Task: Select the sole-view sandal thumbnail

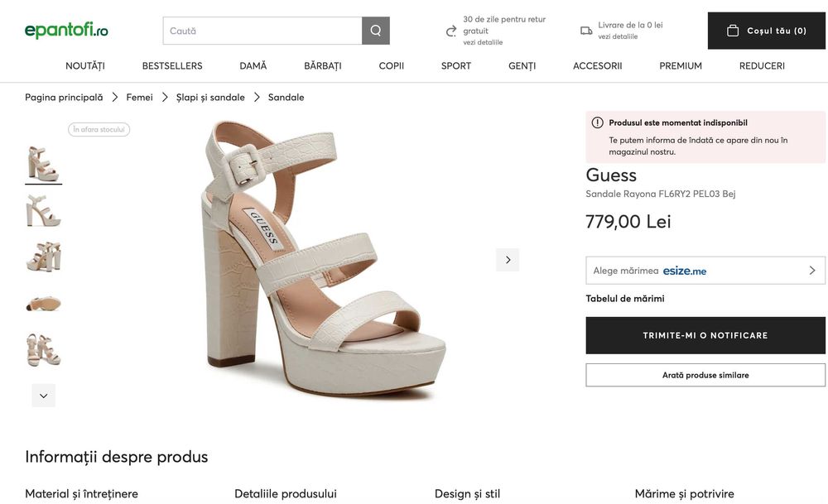Action: (43, 304)
